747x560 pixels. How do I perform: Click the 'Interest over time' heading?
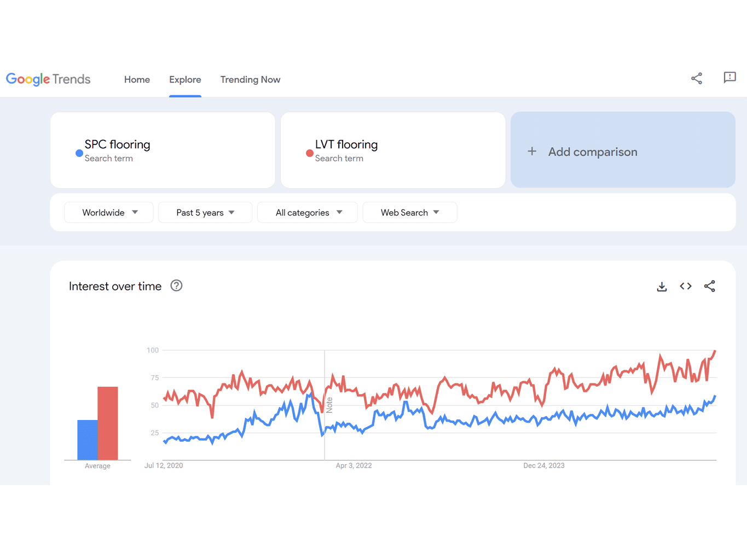click(115, 286)
